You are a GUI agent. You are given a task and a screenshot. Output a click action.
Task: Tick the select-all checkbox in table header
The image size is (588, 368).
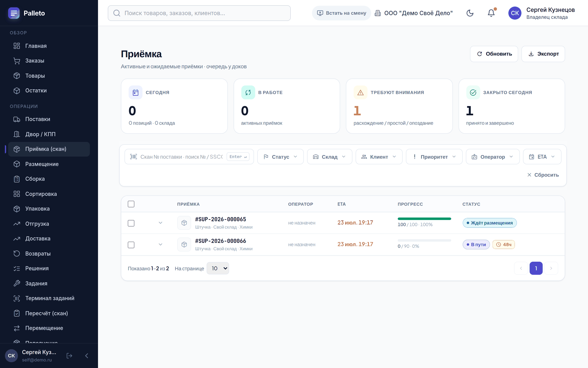tap(131, 204)
